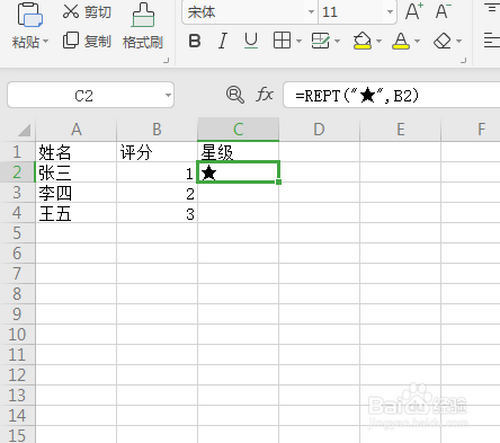Apply the font color A icon
Image resolution: width=500 pixels, height=443 pixels.
(401, 41)
